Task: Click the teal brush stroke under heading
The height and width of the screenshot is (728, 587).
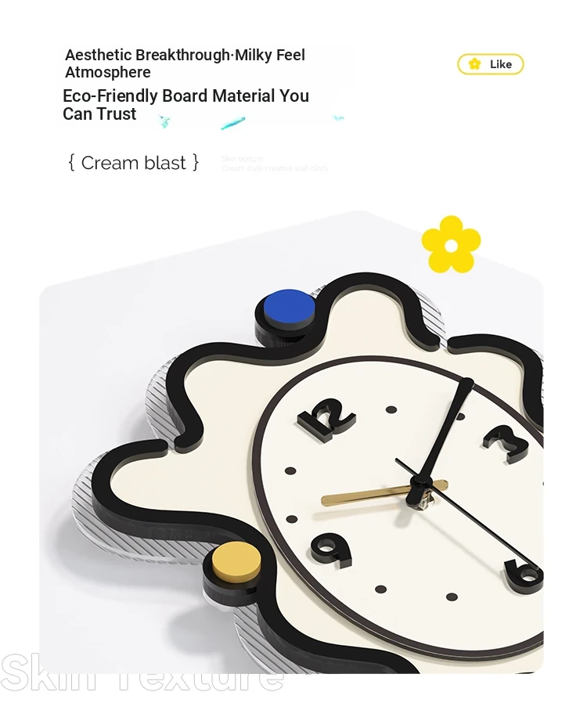Action: pos(232,123)
